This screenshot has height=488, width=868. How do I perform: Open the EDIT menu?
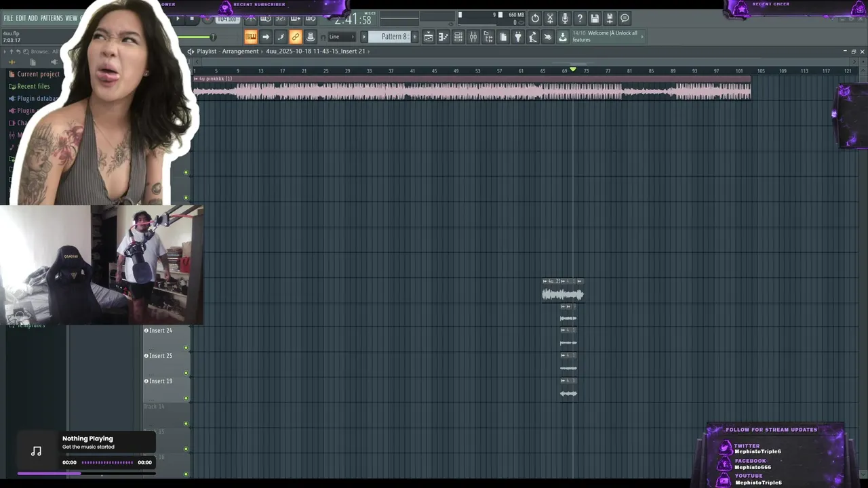click(x=21, y=18)
